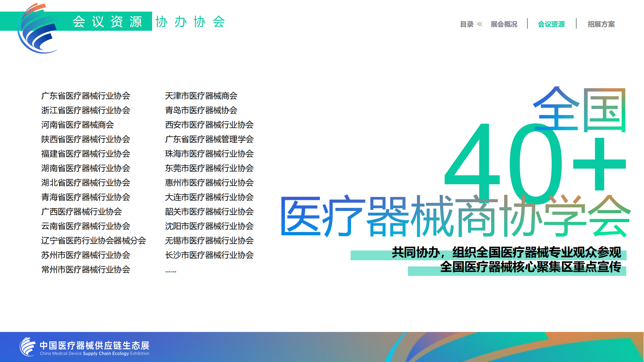Image resolution: width=644 pixels, height=362 pixels.
Task: Select 河南省医疗器械商会 list entry
Action: [x=78, y=125]
